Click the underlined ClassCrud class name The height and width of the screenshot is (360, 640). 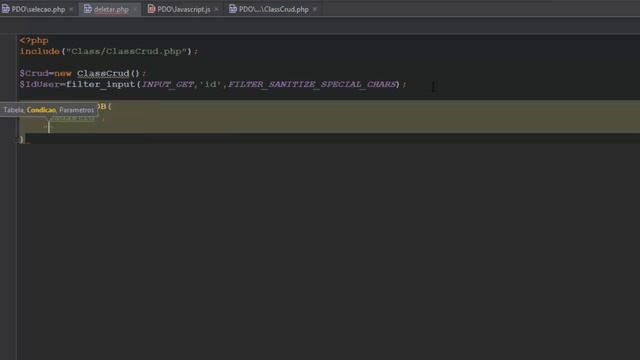(x=103, y=73)
